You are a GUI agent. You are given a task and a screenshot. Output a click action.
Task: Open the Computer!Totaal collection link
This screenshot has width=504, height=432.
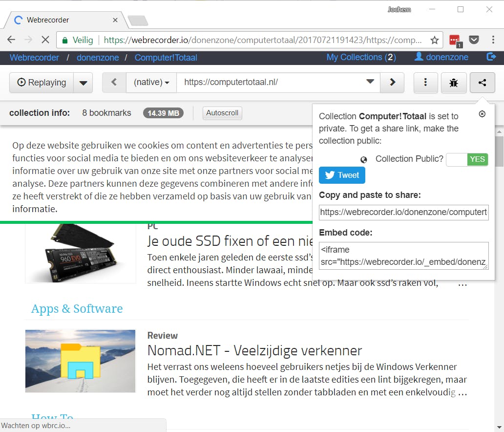[x=166, y=58]
